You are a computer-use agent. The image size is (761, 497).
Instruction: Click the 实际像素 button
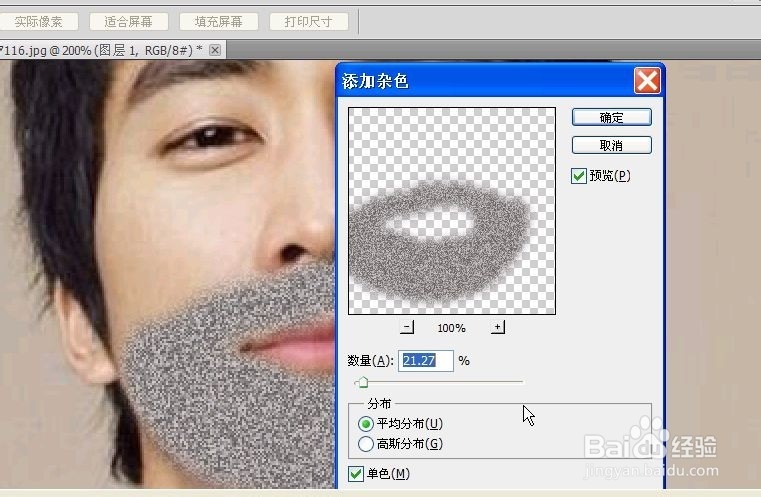(39, 21)
